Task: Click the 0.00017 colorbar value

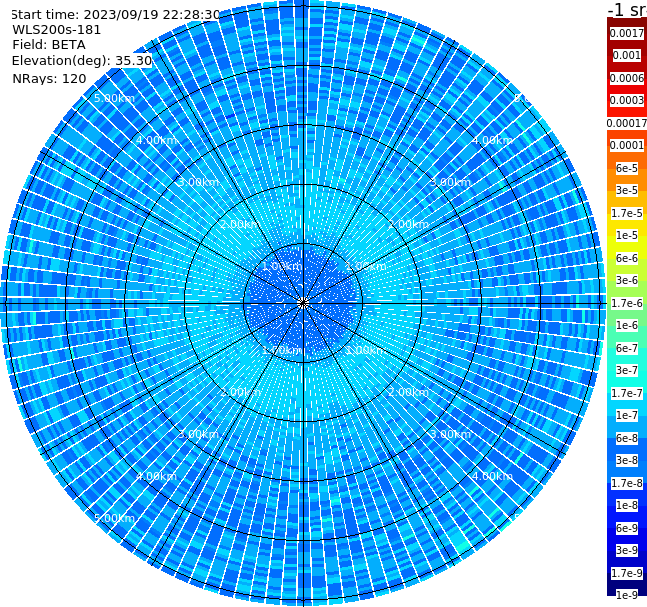Action: coord(627,123)
